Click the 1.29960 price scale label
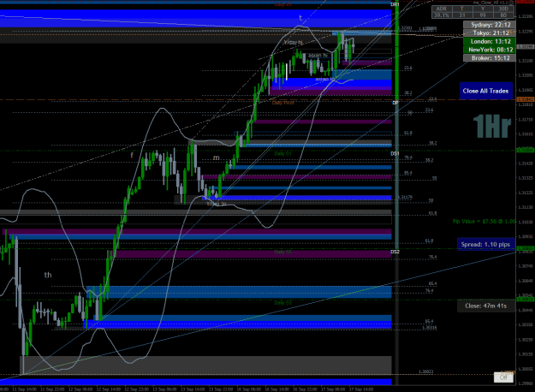This screenshot has width=535, height=392. click(x=526, y=383)
